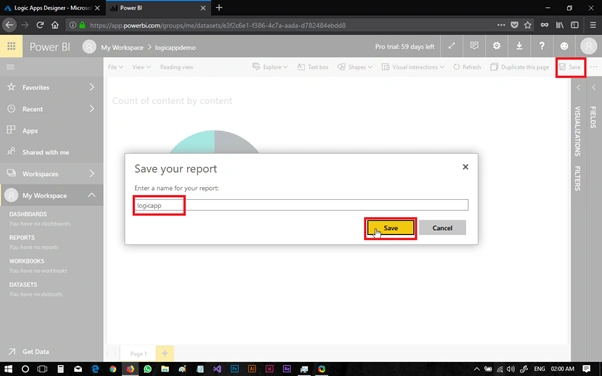Switch to the Logic Apps Designer browser tab

[52, 8]
